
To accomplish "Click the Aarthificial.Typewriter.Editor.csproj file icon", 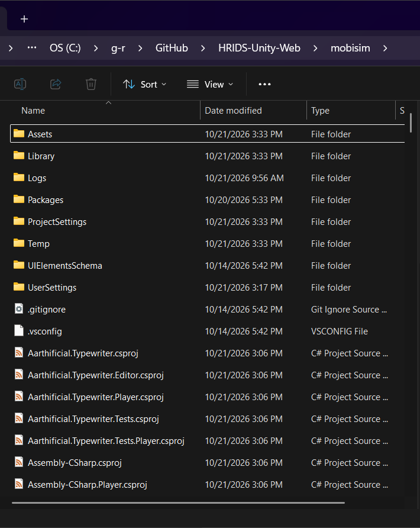I will click(x=19, y=375).
